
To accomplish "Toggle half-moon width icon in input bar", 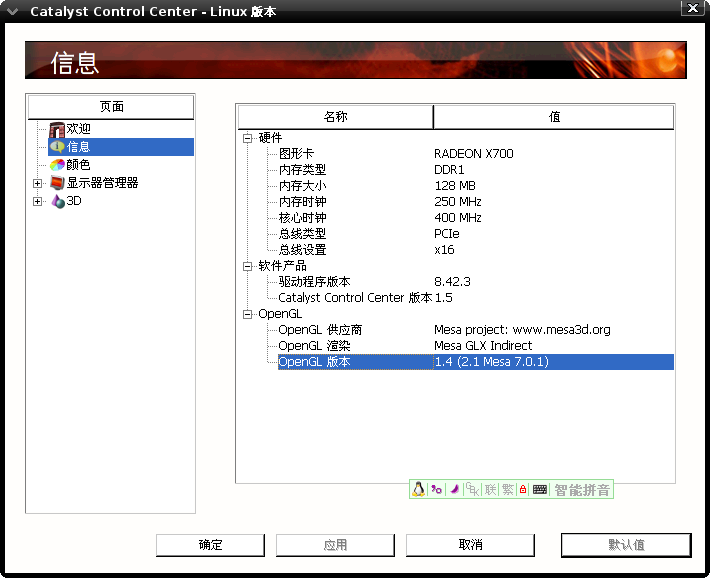I will pyautogui.click(x=454, y=489).
